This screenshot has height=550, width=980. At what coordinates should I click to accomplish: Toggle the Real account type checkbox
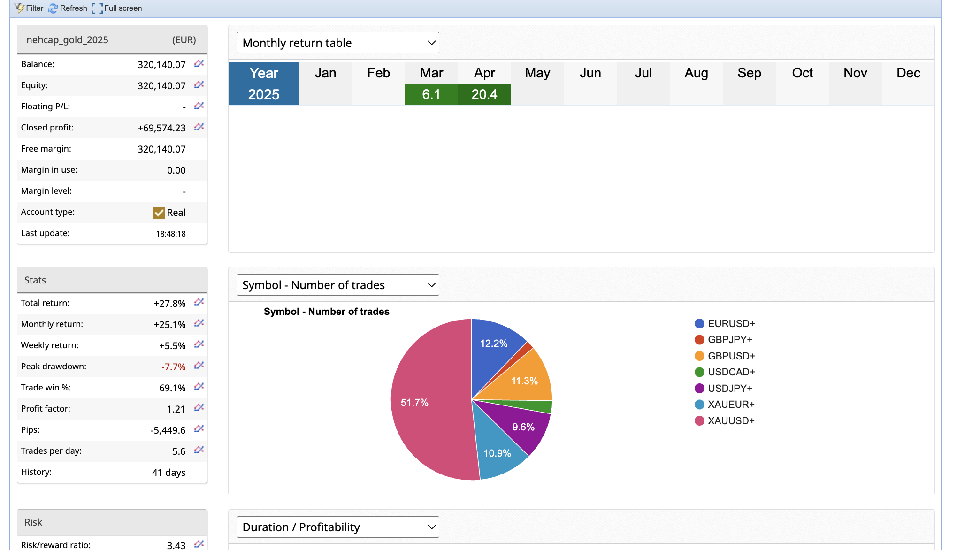tap(159, 213)
